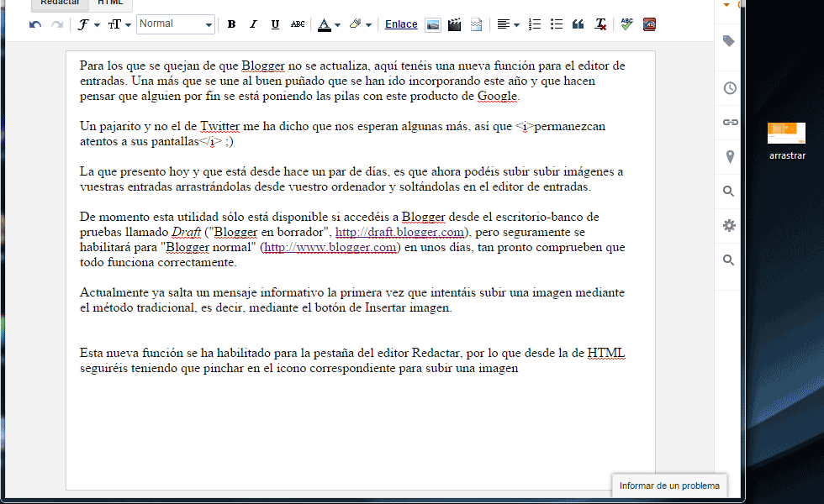Toggle strikethrough formatting
This screenshot has width=824, height=504.
[x=298, y=24]
